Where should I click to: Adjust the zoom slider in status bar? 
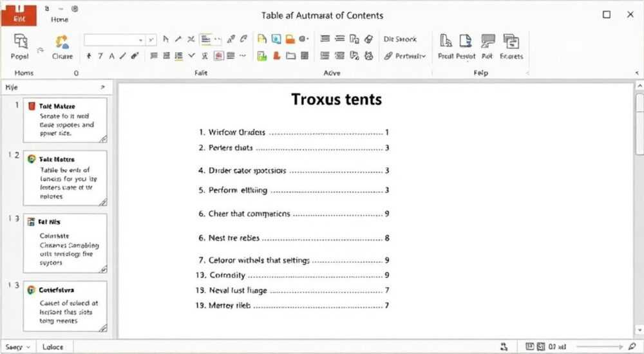[x=599, y=347]
